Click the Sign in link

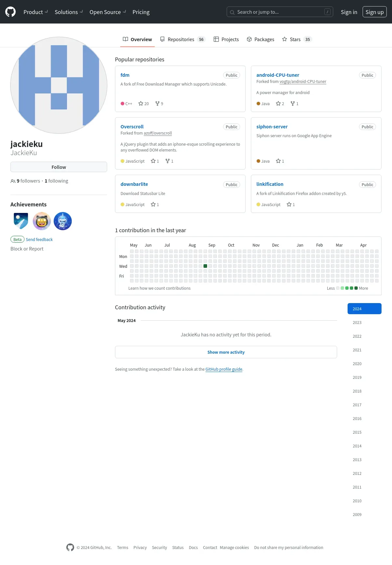point(349,12)
